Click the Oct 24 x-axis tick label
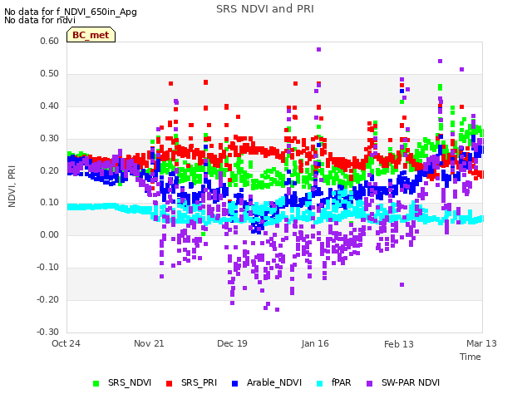The width and height of the screenshot is (532, 399). (x=66, y=343)
